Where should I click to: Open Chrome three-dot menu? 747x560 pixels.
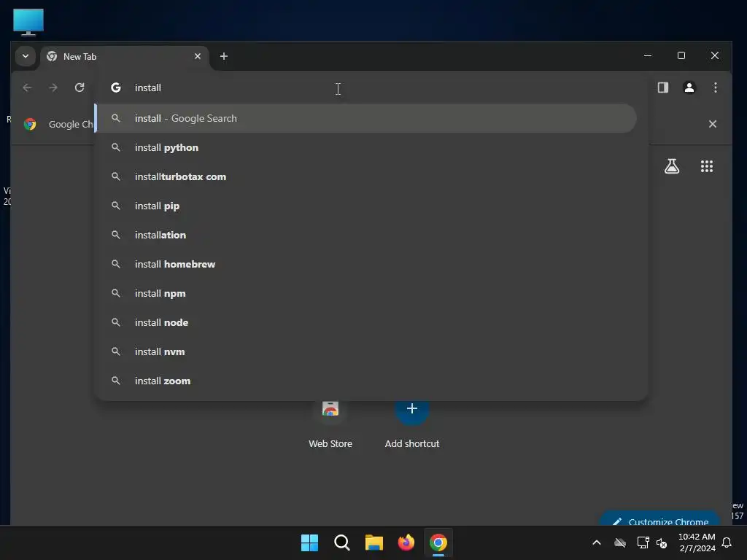[x=715, y=87]
